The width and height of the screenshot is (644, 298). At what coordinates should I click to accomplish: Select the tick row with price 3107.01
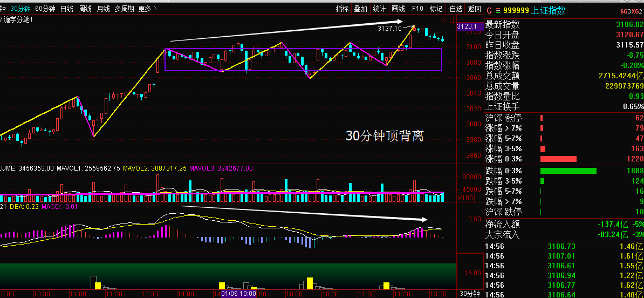tap(564, 256)
